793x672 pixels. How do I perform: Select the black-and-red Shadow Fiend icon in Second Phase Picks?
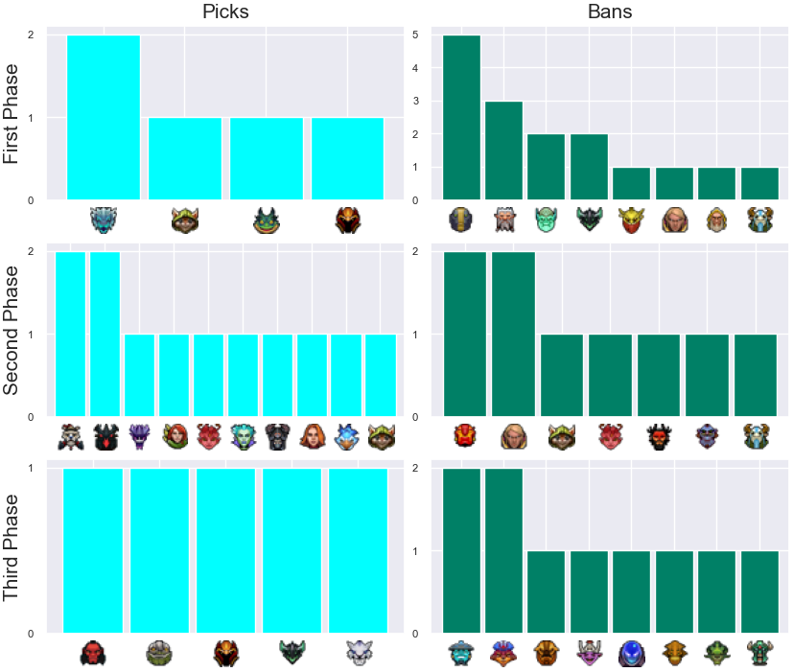[x=106, y=437]
